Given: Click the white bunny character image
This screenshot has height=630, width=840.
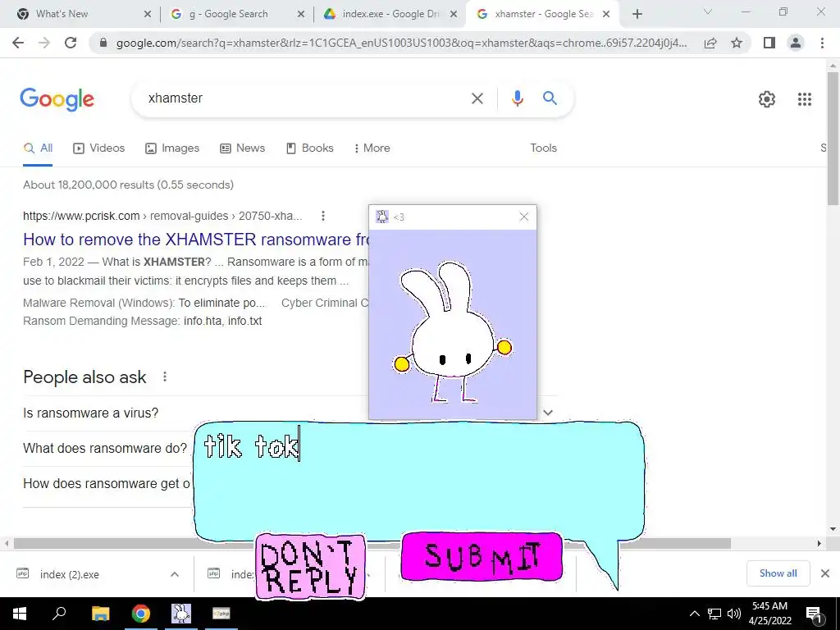Looking at the screenshot, I should [453, 331].
